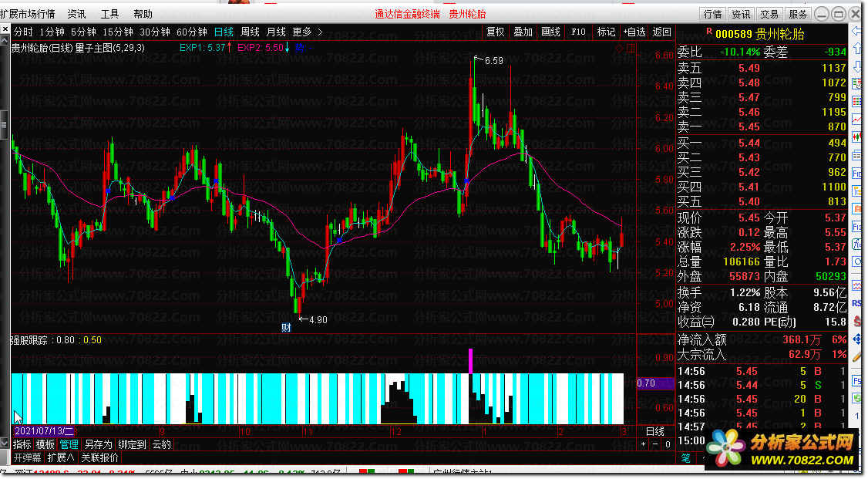The image size is (868, 479).
Task: Select the pencil drawing icon in sidebar
Action: click(857, 357)
